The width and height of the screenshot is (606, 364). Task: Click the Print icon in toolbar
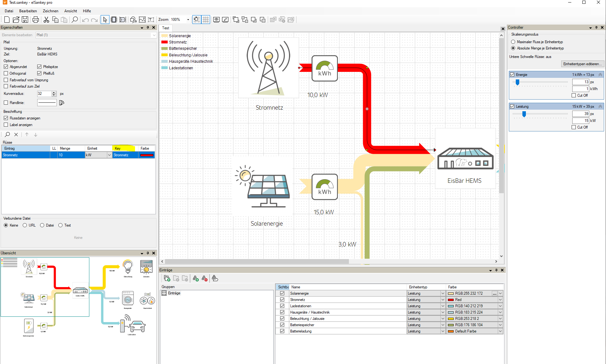[x=36, y=20]
